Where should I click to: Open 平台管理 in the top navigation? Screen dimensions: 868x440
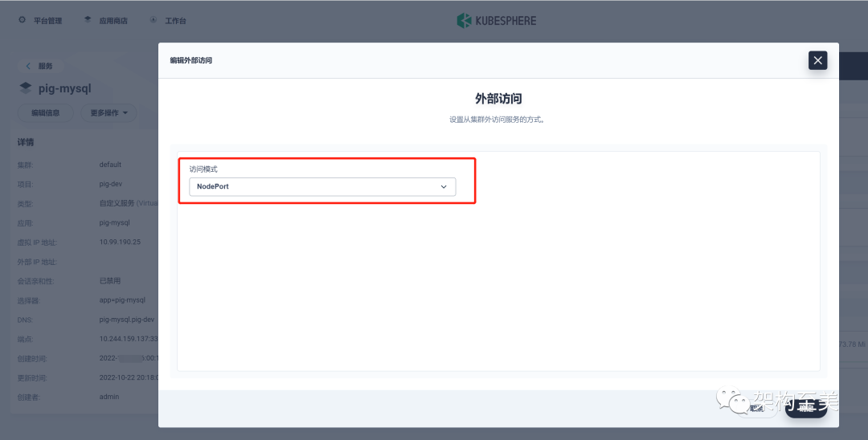(x=47, y=21)
